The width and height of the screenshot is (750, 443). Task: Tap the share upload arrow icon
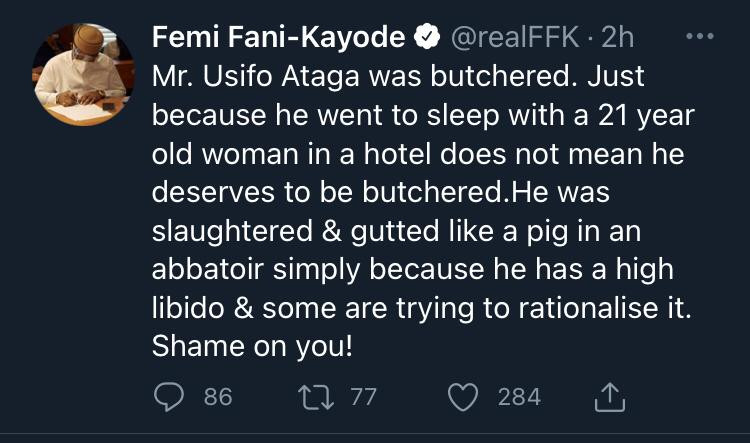pyautogui.click(x=609, y=397)
